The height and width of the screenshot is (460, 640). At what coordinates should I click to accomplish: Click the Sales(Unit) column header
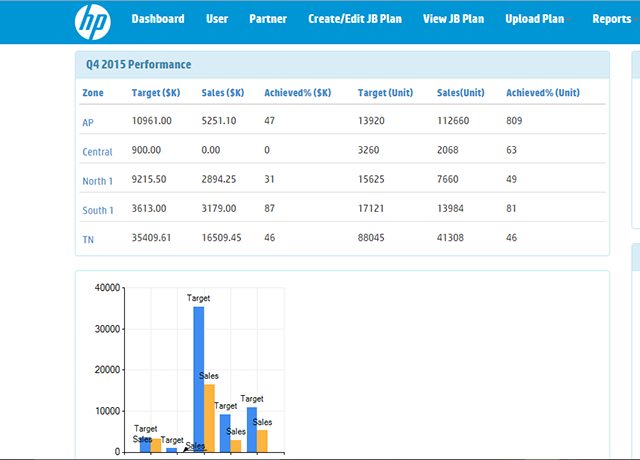pyautogui.click(x=461, y=93)
